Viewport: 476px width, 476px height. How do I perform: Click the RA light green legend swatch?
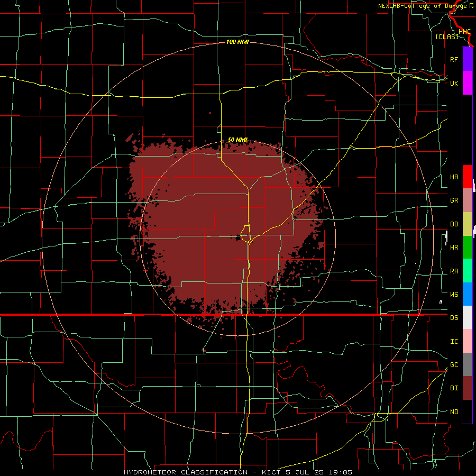(x=467, y=271)
